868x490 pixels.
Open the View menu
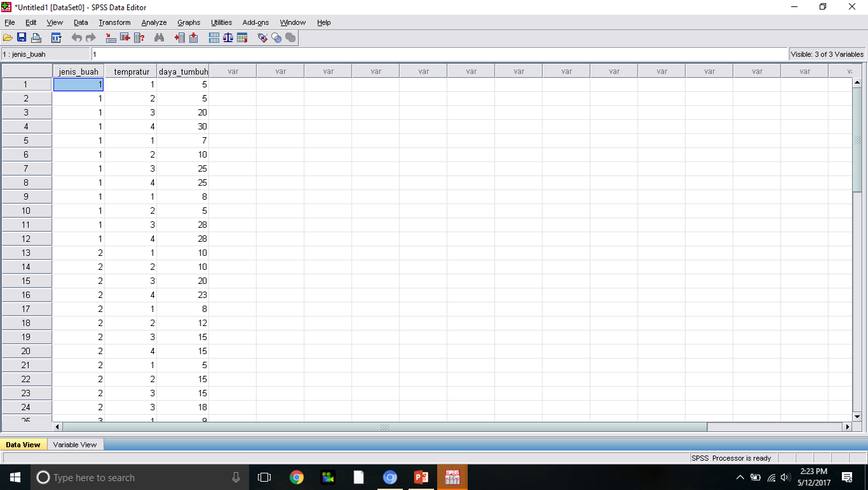tap(55, 22)
